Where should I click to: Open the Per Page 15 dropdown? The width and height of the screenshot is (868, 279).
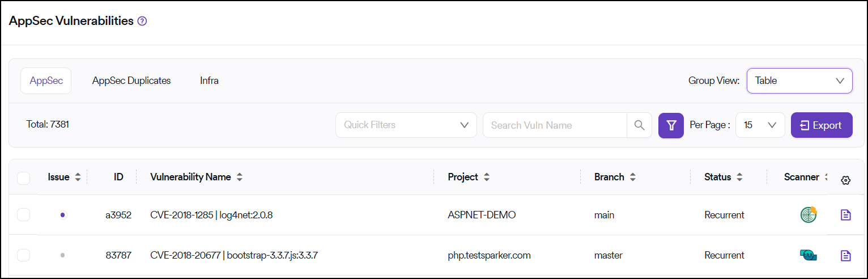point(759,125)
